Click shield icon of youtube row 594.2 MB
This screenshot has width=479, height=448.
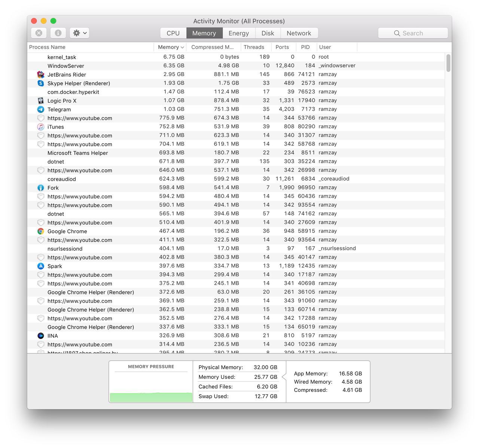pyautogui.click(x=41, y=196)
